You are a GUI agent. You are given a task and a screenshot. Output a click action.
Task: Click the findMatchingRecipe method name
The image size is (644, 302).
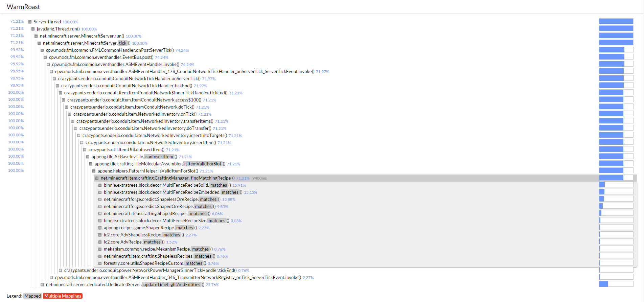coord(211,178)
